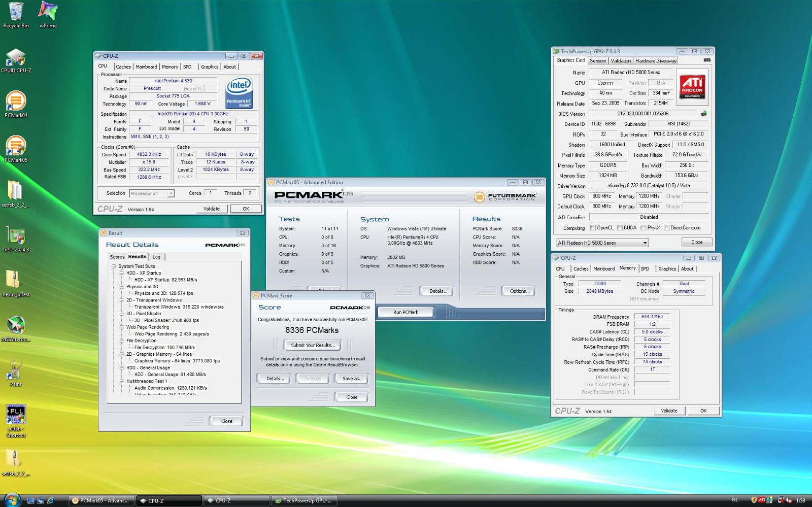Click the 8336 PCMarks score text
Screen dimensions: 812x507
click(x=312, y=330)
